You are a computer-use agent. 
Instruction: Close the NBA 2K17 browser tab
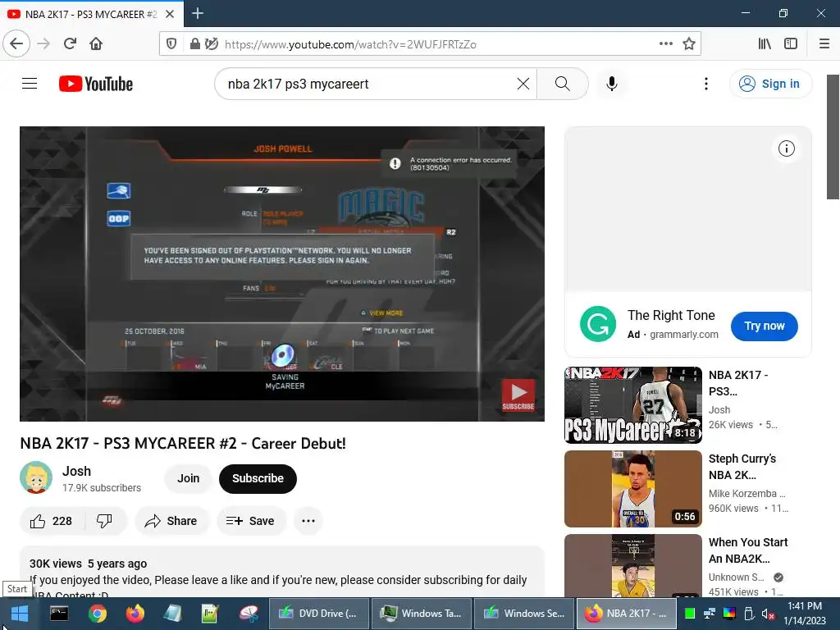click(170, 14)
